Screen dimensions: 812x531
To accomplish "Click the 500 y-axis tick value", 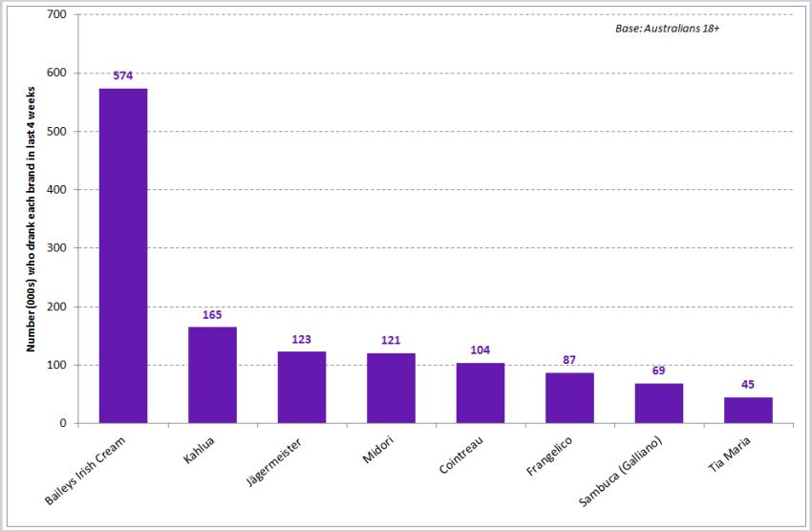I will coord(57,132).
